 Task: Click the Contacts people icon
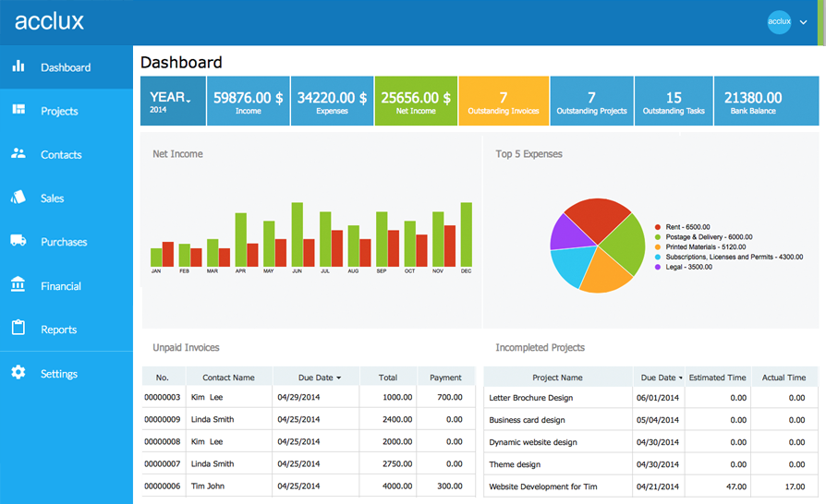(18, 153)
